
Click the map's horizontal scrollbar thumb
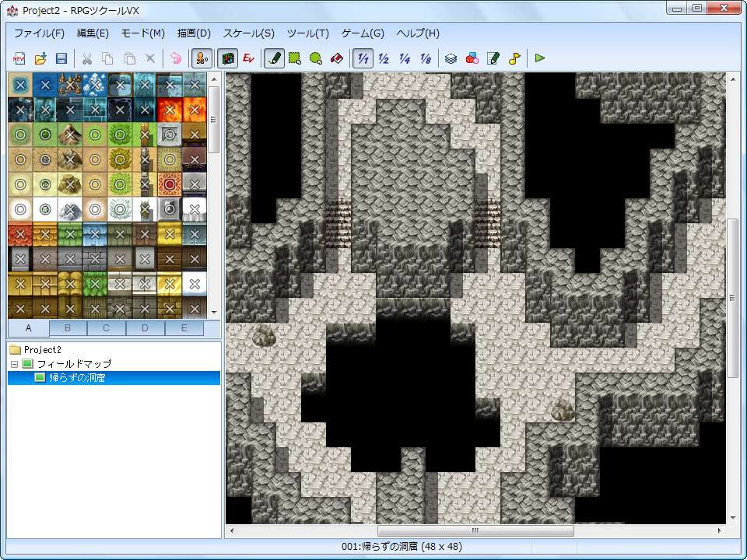click(475, 530)
